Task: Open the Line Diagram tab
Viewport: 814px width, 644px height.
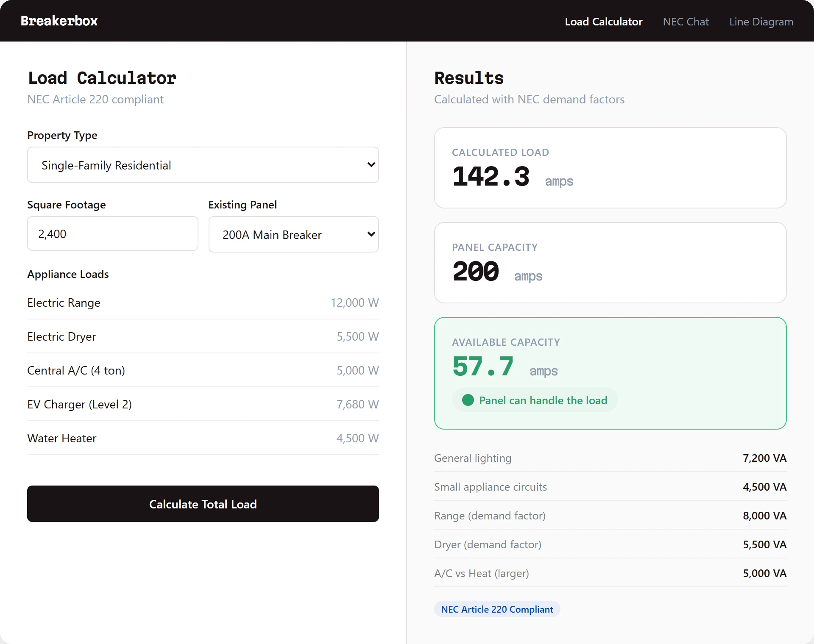Action: 761,22
